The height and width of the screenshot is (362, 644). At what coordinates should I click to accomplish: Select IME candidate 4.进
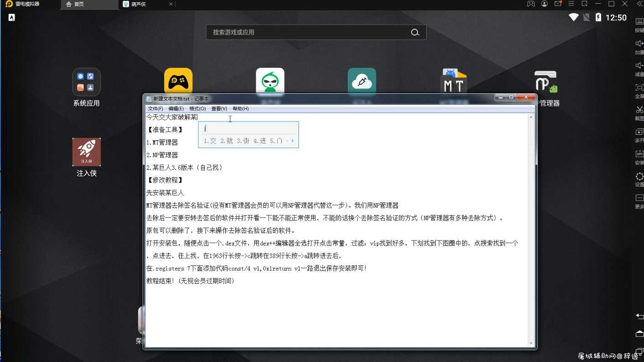coord(260,141)
